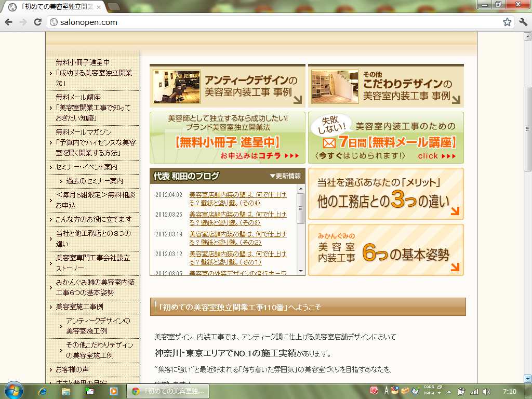Screen dimensions: 532x399
Task: Click the page scrollbar down arrow
Action: point(527,378)
